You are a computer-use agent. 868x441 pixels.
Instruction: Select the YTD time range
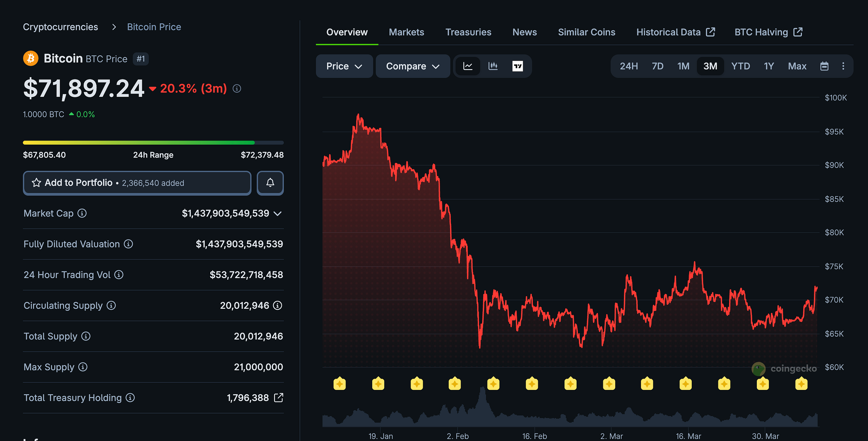point(740,66)
